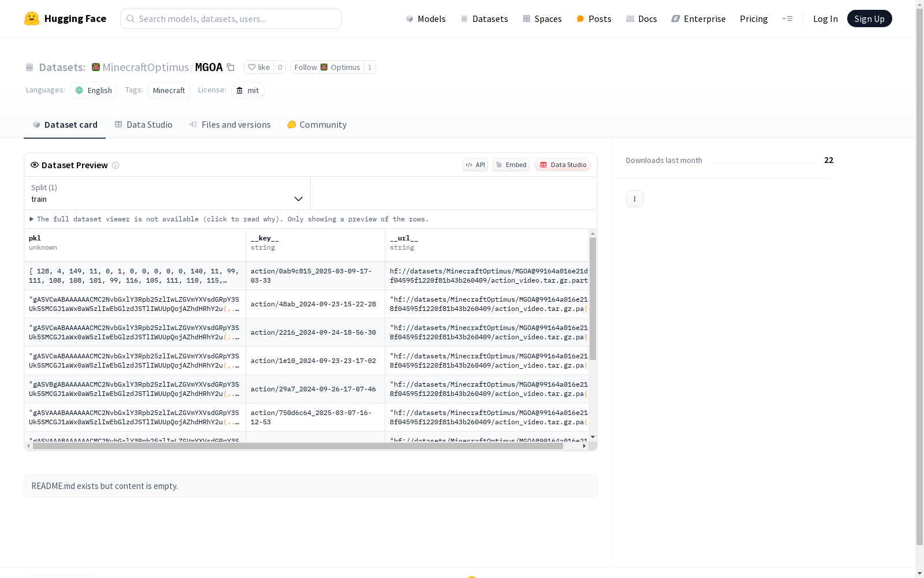
Task: Click the scroll-right arrow of the table
Action: point(584,446)
